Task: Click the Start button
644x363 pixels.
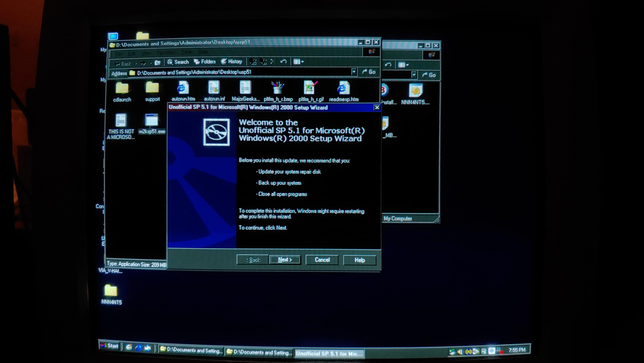Action: click(x=109, y=346)
